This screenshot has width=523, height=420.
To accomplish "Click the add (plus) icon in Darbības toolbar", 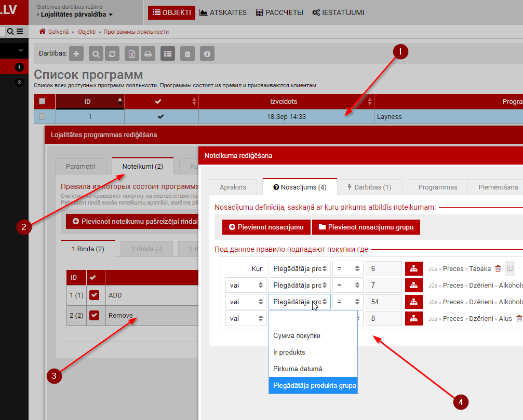I will 76,53.
